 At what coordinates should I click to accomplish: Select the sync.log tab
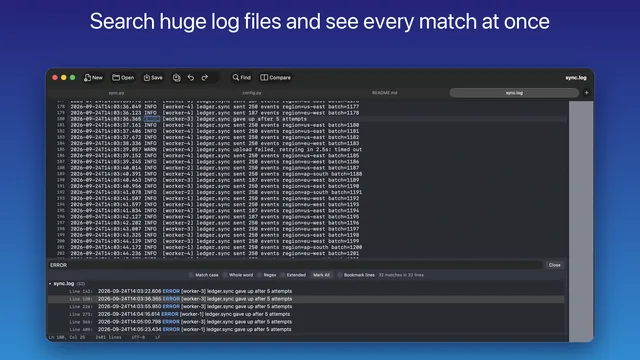pyautogui.click(x=514, y=93)
